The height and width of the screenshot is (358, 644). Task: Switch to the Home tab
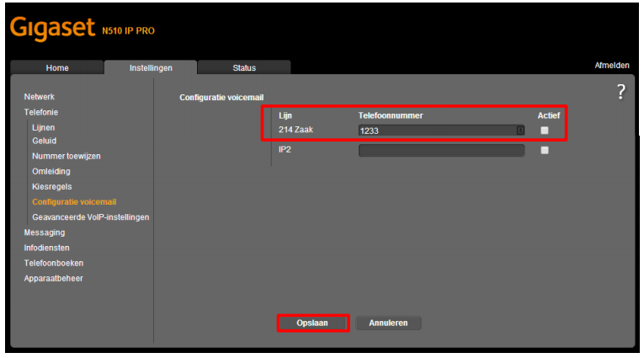pyautogui.click(x=57, y=68)
